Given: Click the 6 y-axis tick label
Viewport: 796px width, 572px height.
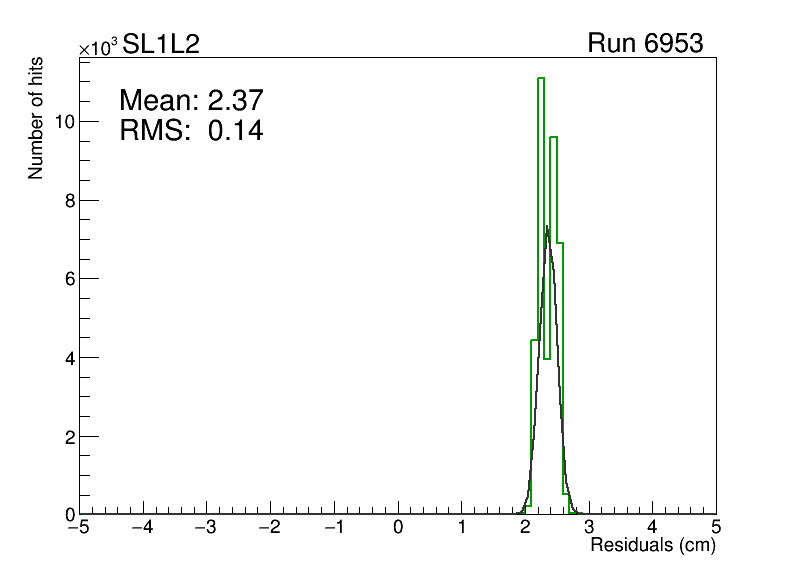Looking at the screenshot, I should tap(70, 279).
